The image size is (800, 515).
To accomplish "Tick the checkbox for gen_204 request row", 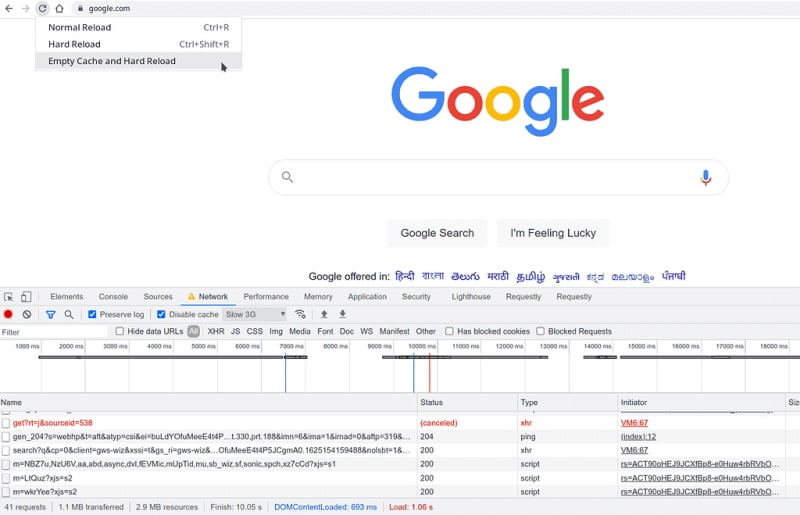I will tap(6, 437).
